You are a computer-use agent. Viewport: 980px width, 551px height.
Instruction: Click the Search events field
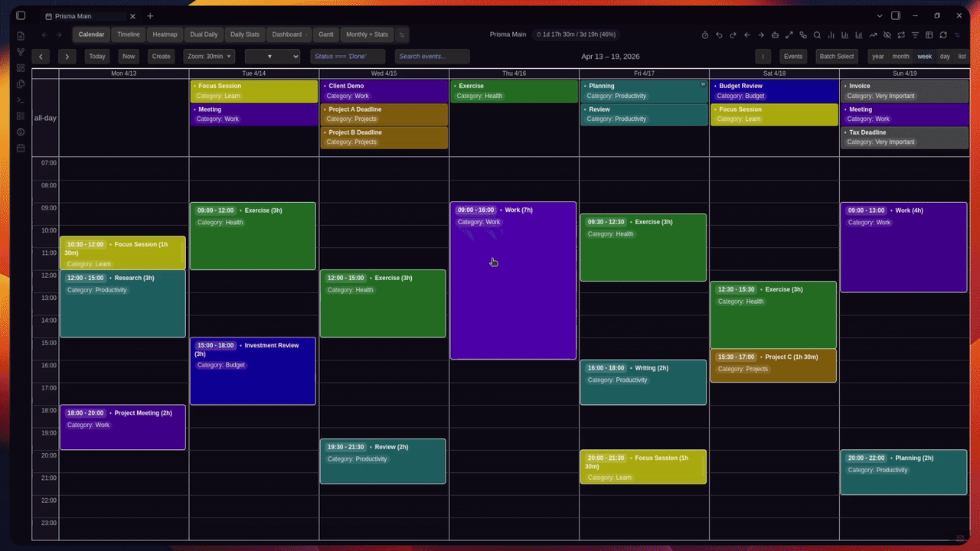point(432,57)
